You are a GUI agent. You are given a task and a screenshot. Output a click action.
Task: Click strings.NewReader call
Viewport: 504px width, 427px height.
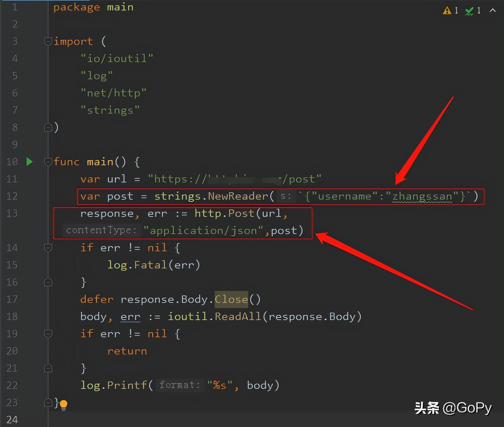[x=211, y=196]
